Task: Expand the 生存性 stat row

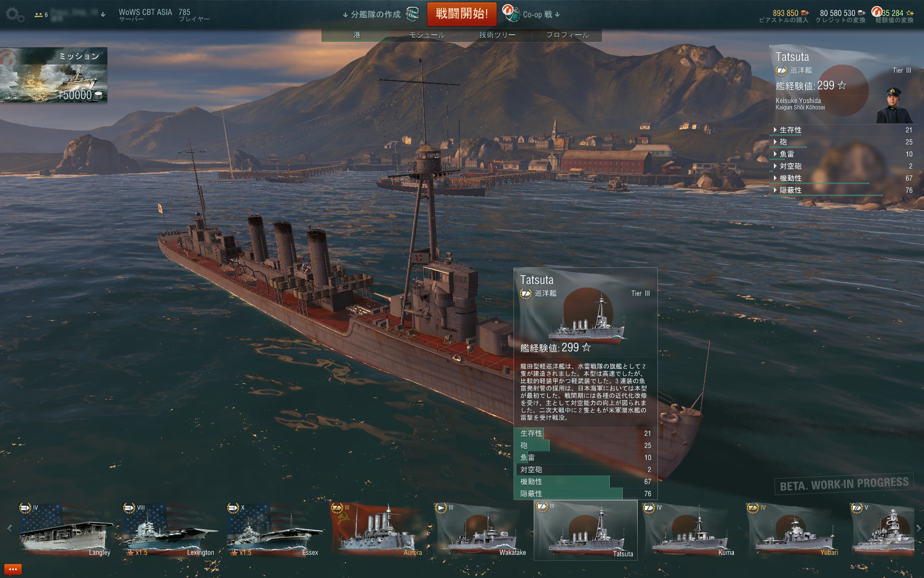Action: pyautogui.click(x=843, y=130)
